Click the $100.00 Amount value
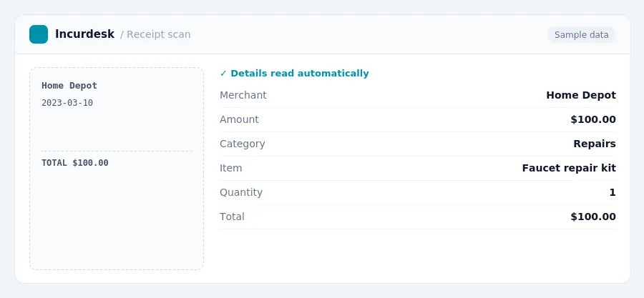 (x=593, y=119)
